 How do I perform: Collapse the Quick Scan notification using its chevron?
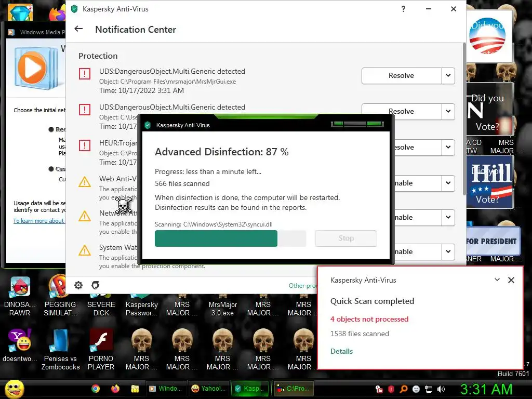pos(497,280)
